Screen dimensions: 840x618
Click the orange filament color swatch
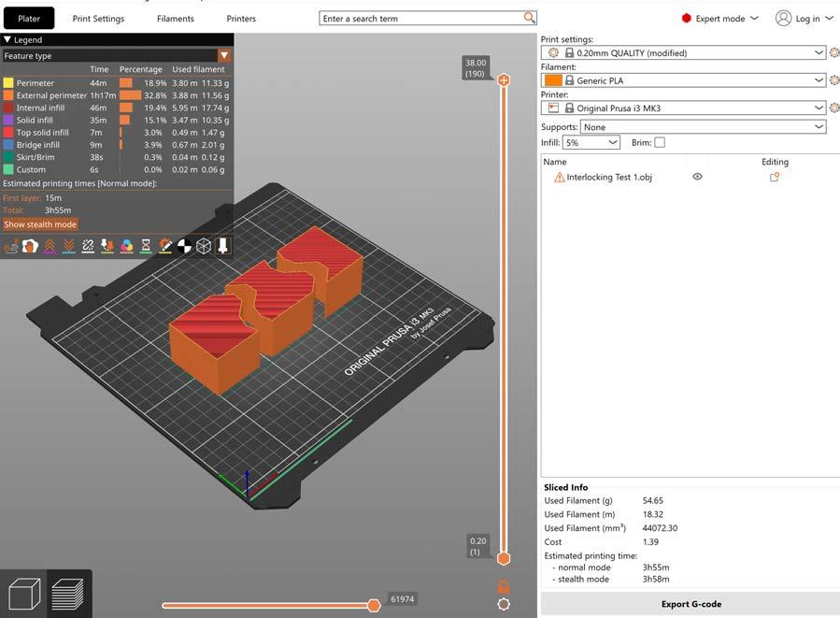point(553,80)
